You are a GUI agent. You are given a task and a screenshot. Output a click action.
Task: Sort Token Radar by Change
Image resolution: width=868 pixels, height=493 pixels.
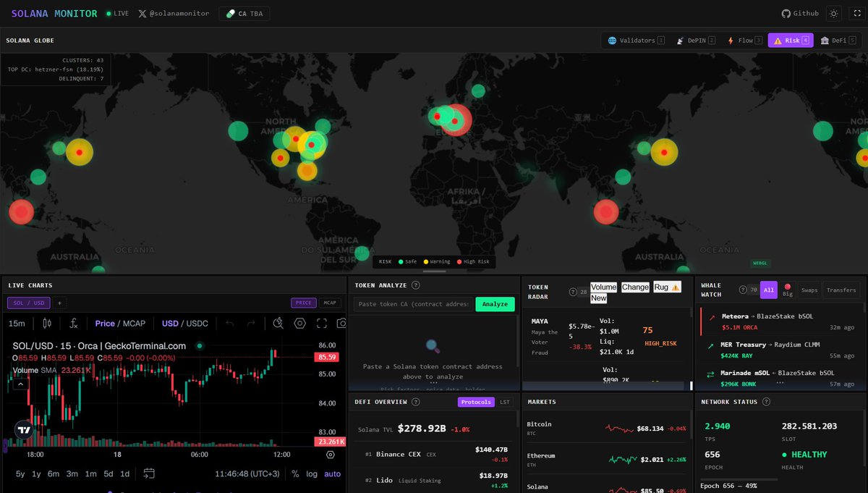[635, 287]
